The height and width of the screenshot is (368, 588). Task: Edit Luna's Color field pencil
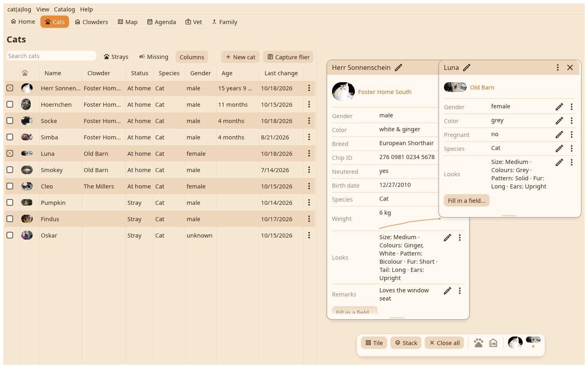click(x=559, y=121)
